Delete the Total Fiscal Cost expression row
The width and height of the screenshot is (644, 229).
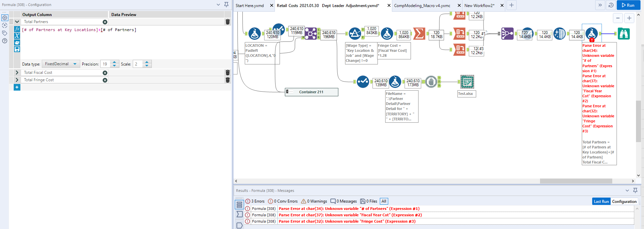pos(228,73)
